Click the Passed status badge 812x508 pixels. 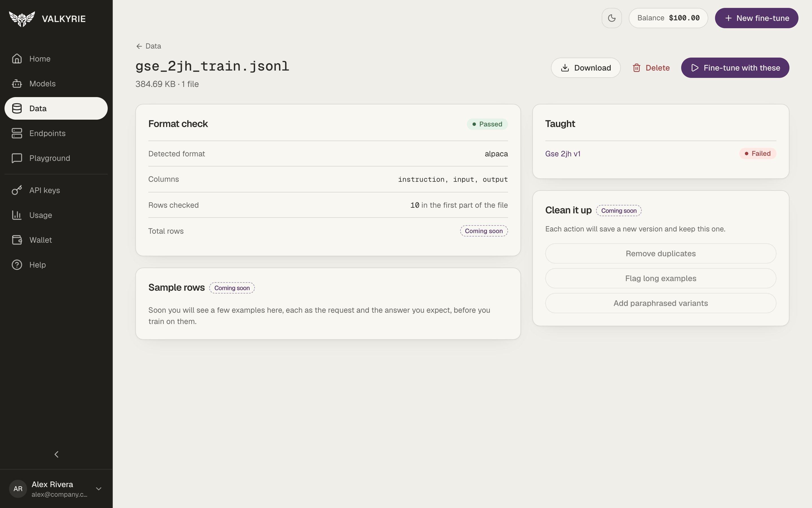[x=487, y=124]
